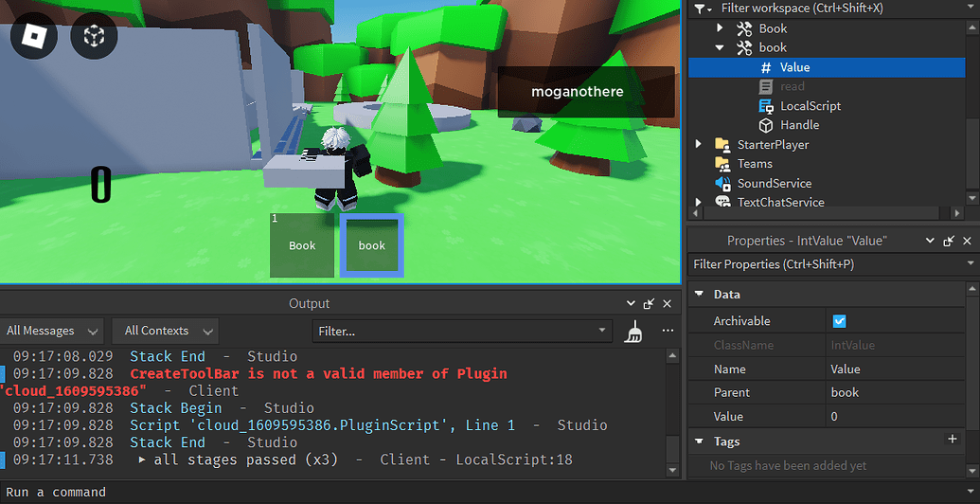Equip the Book tool in hotbar slot 1
Image resolution: width=980 pixels, height=504 pixels.
click(302, 245)
